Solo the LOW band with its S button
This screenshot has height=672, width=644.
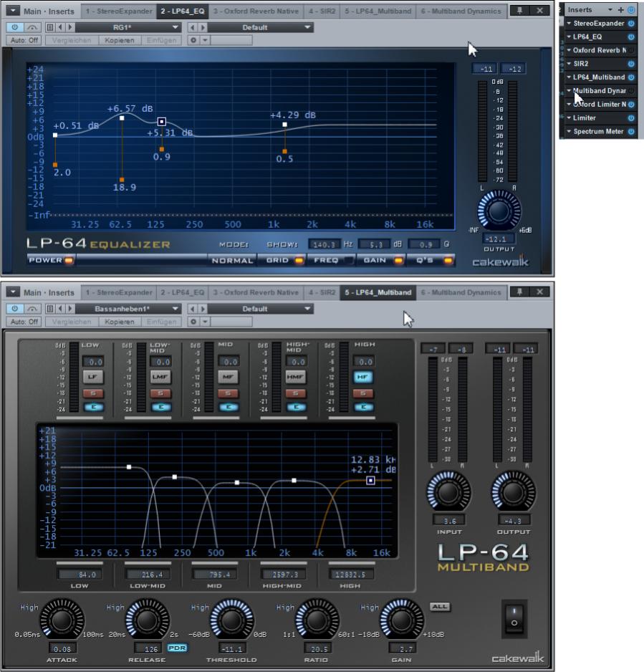tap(93, 393)
